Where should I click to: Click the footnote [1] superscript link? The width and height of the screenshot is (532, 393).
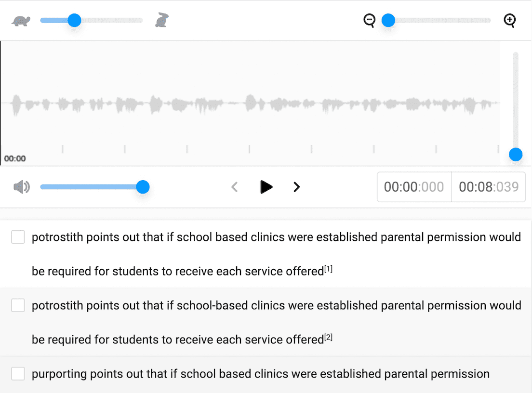(x=328, y=269)
